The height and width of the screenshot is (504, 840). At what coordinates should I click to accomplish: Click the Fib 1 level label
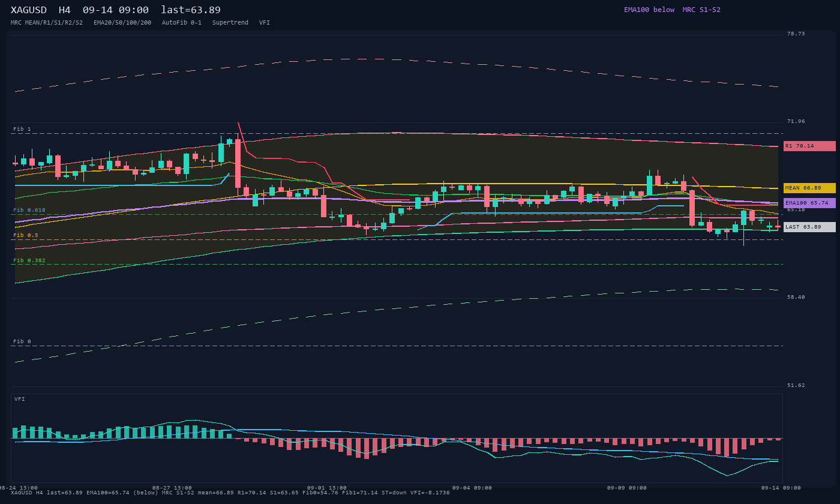coord(22,129)
